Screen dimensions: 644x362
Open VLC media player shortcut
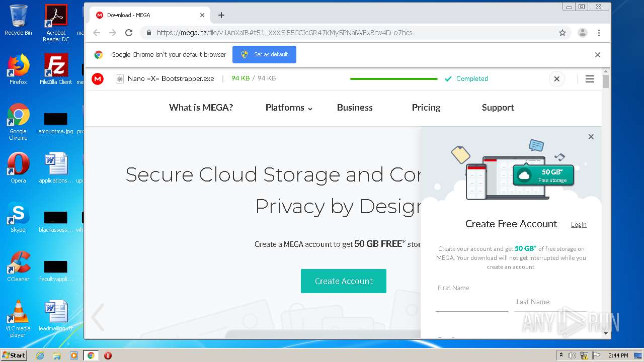18,319
